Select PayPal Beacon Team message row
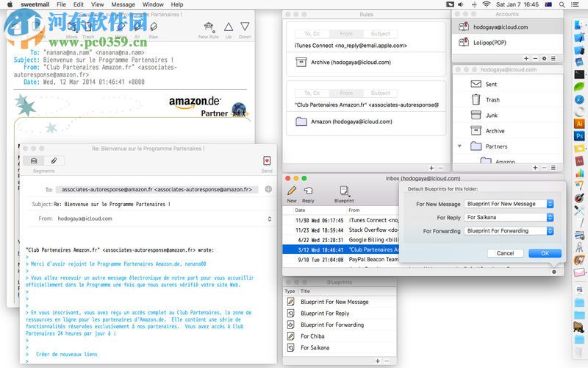The height and width of the screenshot is (368, 588). click(x=340, y=260)
